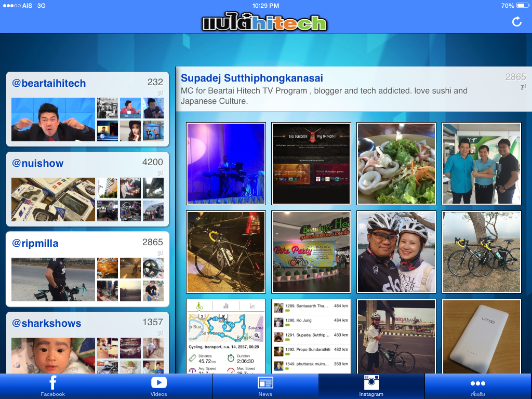The height and width of the screenshot is (399, 532).
Task: Open the Bike Party banner photo
Action: point(311,252)
